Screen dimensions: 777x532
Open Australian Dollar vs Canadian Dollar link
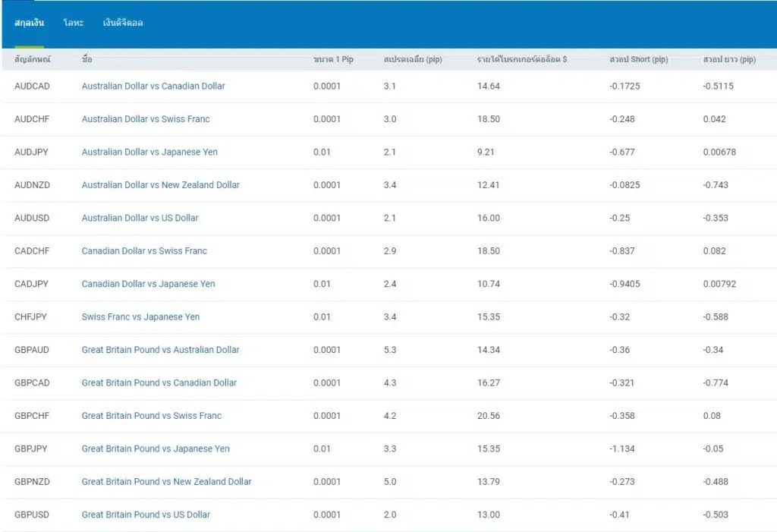(153, 86)
